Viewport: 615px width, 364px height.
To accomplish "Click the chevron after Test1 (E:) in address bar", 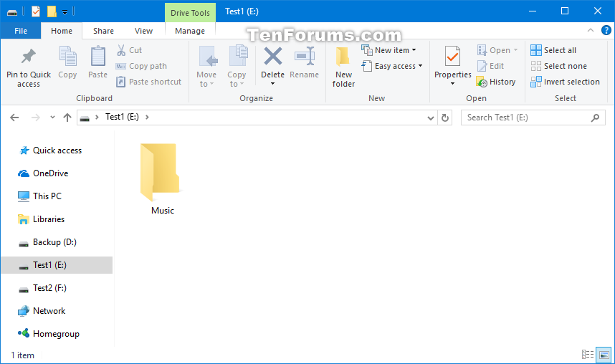I will (147, 117).
